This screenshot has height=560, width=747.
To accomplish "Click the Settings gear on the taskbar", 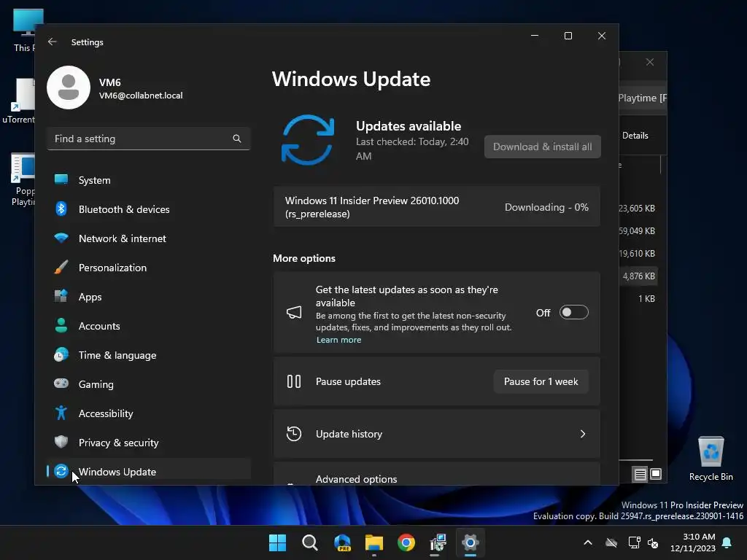I will pyautogui.click(x=471, y=542).
